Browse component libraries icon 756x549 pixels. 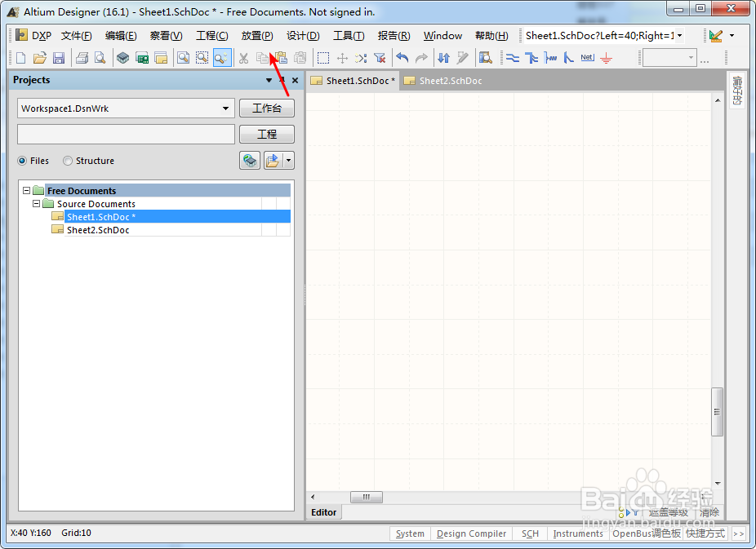(486, 58)
